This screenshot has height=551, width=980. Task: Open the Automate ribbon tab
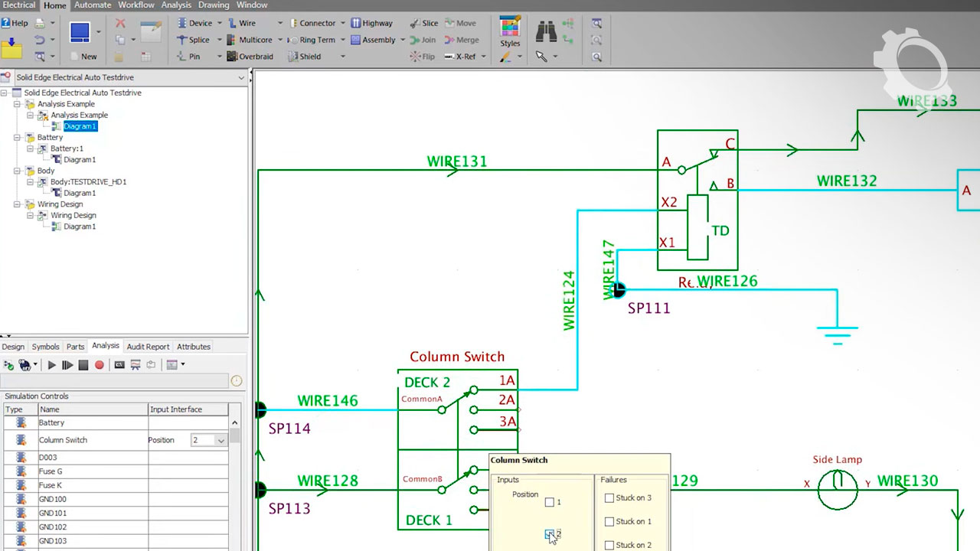[x=92, y=5]
